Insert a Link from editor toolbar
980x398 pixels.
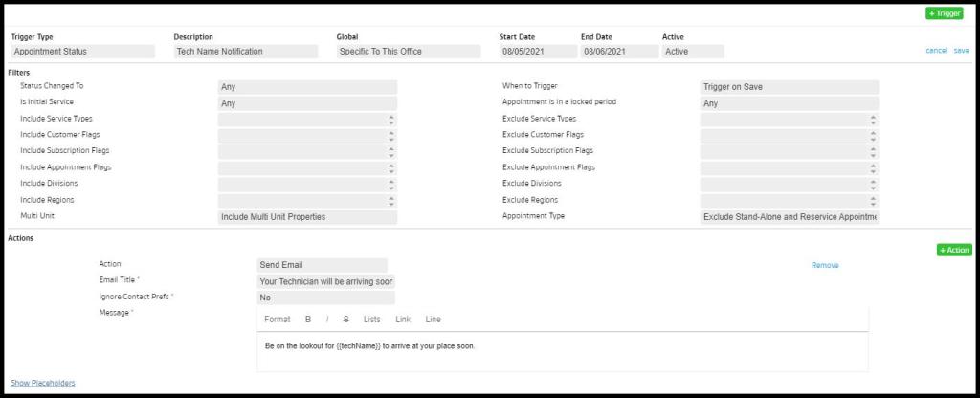click(x=403, y=320)
